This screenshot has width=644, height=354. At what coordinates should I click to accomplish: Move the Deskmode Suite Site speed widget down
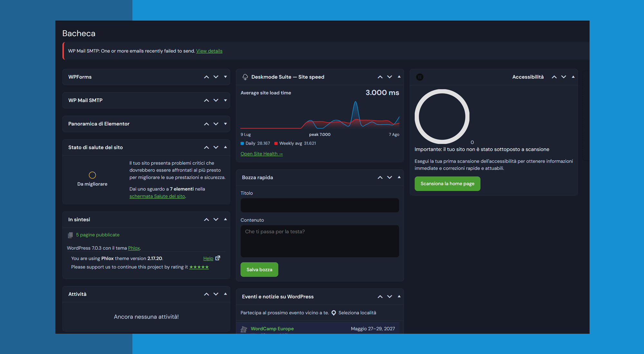390,77
